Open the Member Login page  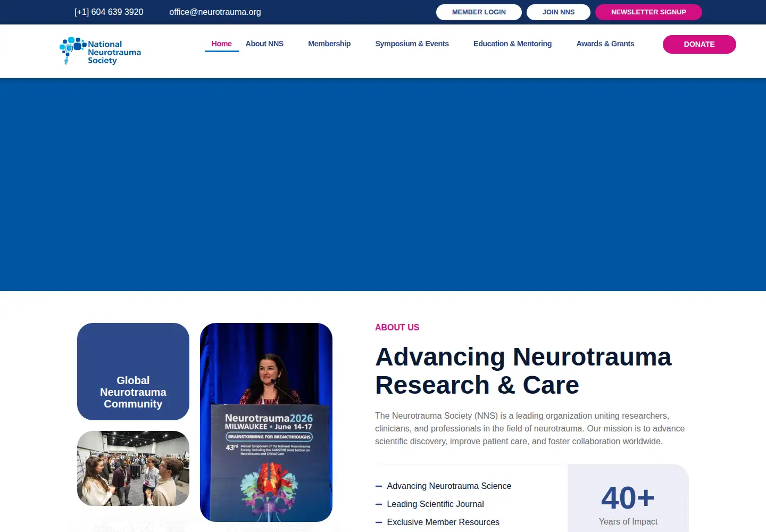[x=479, y=12]
